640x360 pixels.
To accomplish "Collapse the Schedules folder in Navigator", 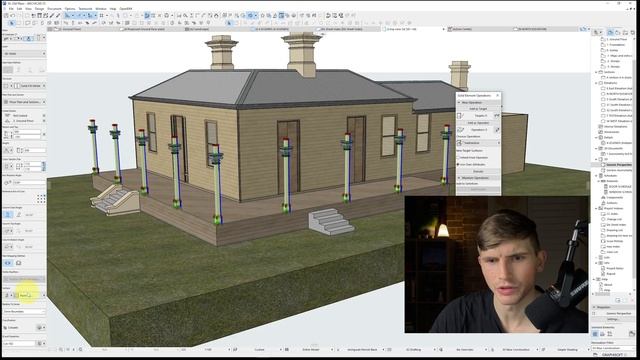I will (x=597, y=176).
